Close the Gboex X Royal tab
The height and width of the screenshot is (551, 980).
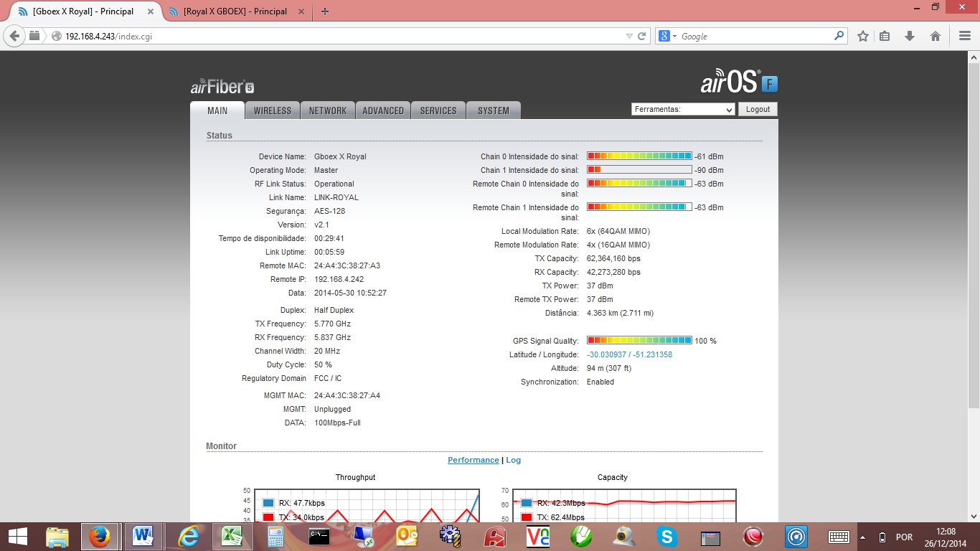tap(149, 11)
